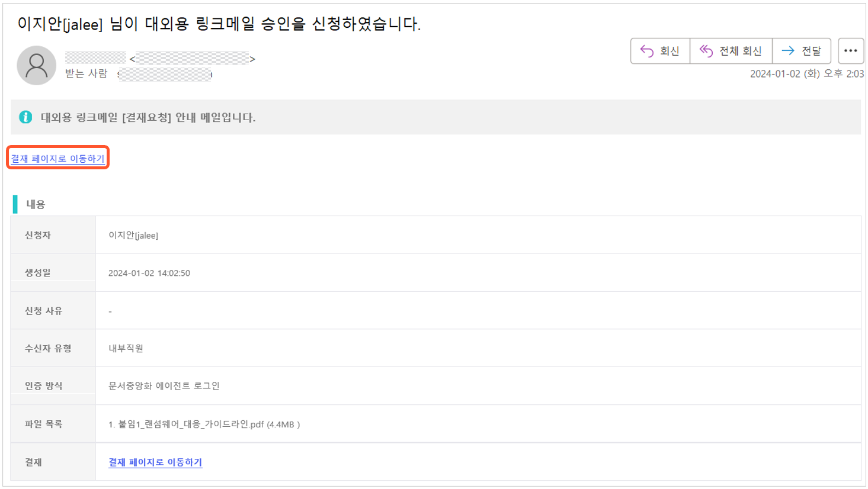Click the 결재요청 안내 banner message text

coord(148,117)
